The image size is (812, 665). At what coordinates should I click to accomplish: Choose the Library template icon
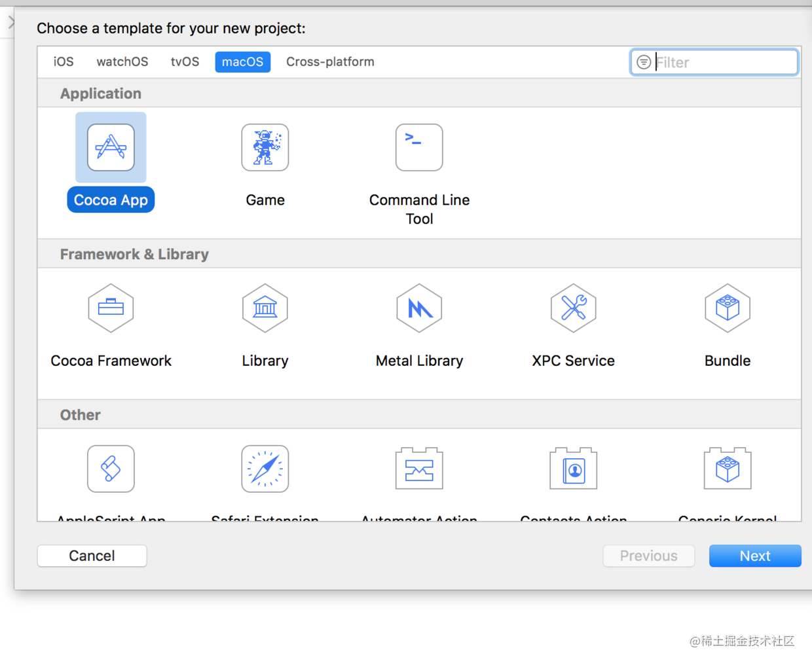(x=265, y=308)
